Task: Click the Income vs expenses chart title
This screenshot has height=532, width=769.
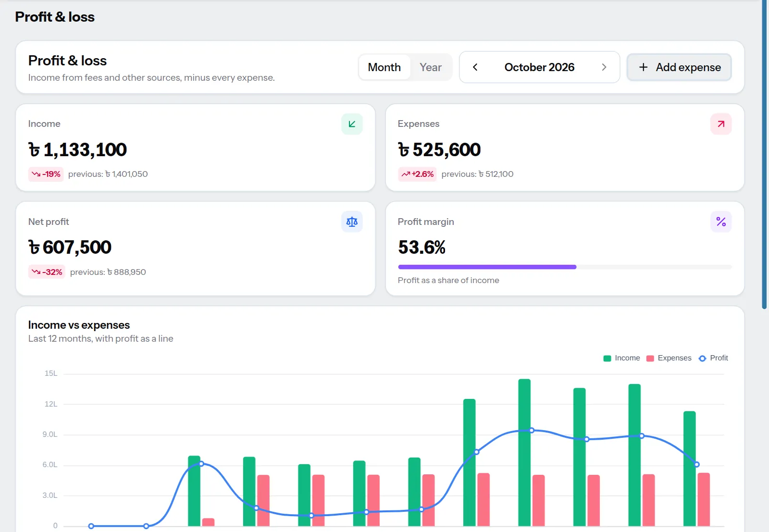Action: (x=79, y=325)
